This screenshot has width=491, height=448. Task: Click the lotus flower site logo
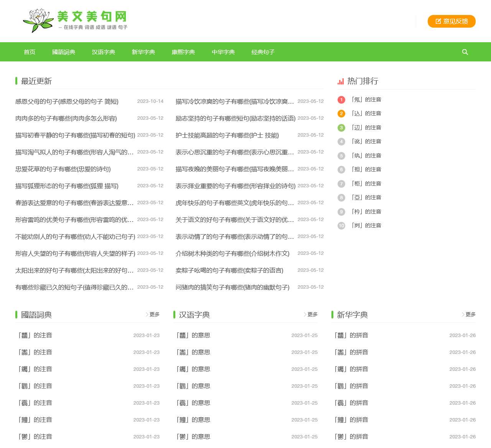(38, 21)
